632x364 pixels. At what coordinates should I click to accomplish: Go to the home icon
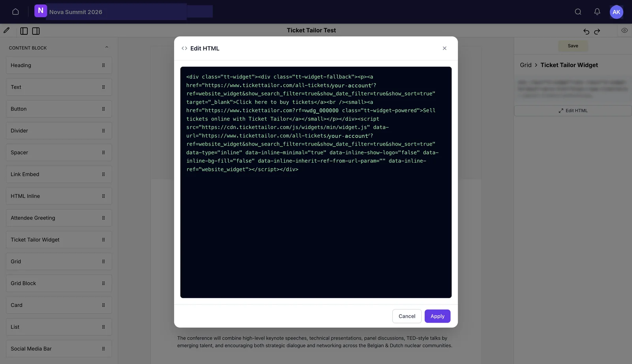click(x=15, y=11)
